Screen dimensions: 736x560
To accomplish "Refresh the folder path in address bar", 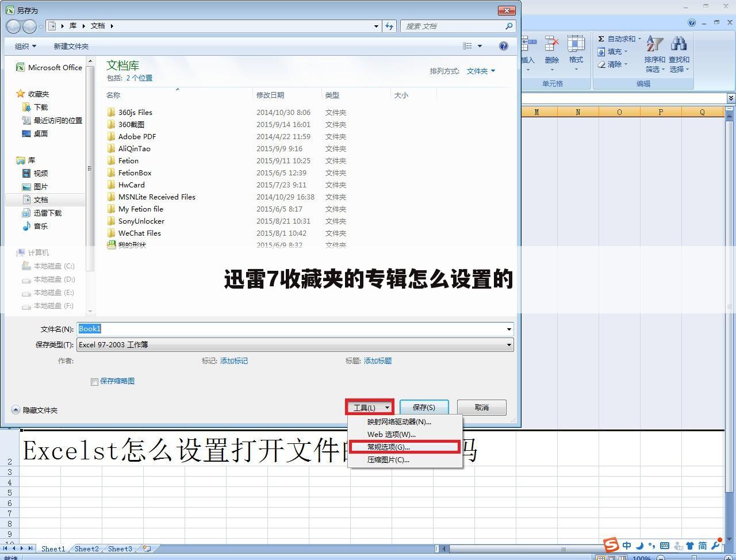I will [x=389, y=26].
